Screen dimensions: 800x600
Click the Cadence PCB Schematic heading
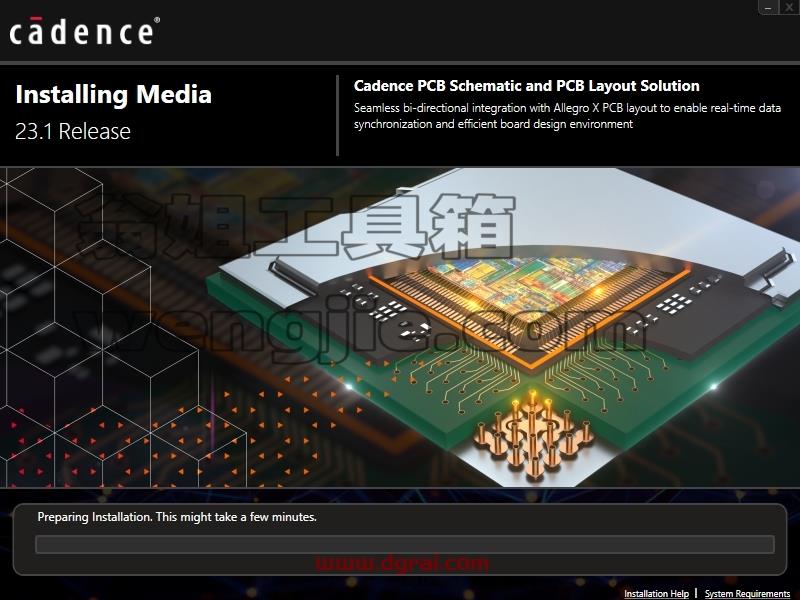pos(527,86)
